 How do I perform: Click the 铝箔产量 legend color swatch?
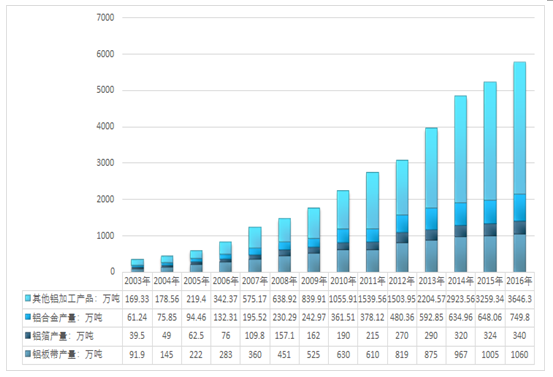click(x=28, y=335)
